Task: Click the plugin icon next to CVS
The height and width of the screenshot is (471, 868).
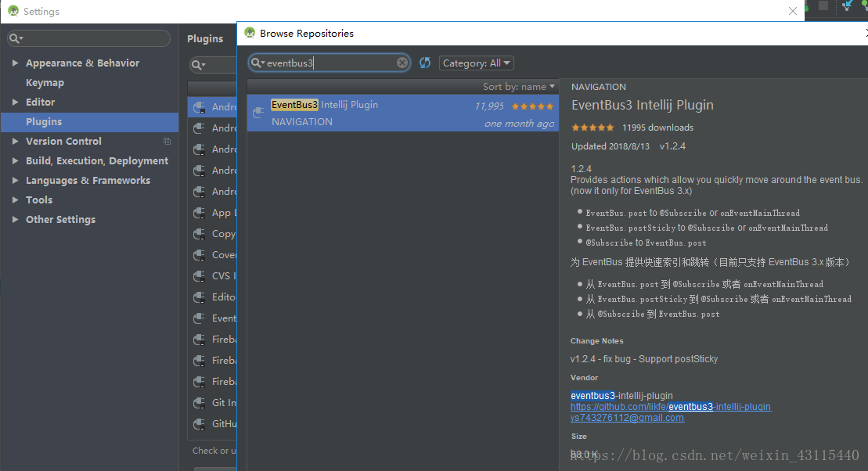Action: pos(200,276)
